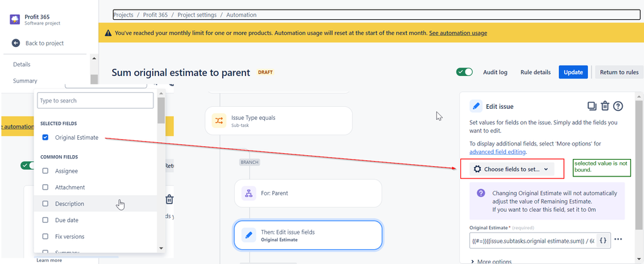The width and height of the screenshot is (644, 264).
Task: Click the duplicate component icon in Edit issue
Action: (x=592, y=106)
